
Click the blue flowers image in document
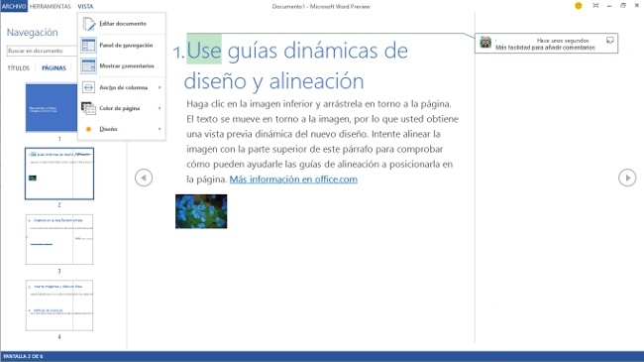pos(201,211)
